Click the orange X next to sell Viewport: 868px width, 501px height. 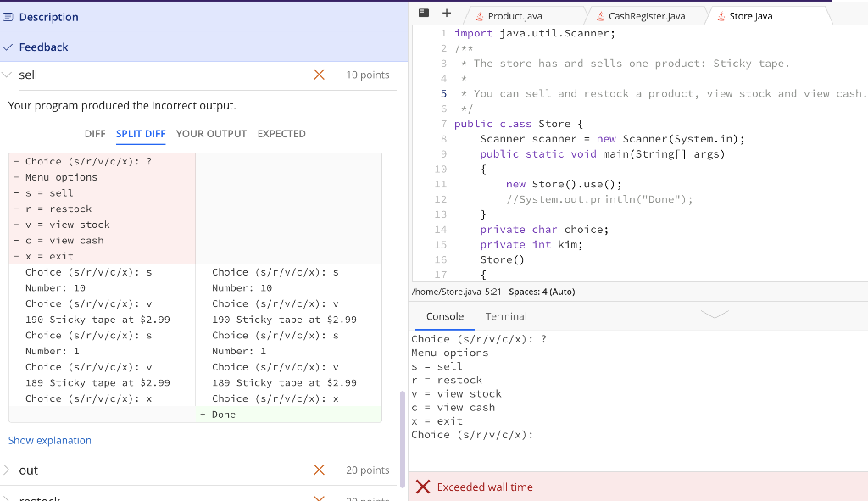319,75
